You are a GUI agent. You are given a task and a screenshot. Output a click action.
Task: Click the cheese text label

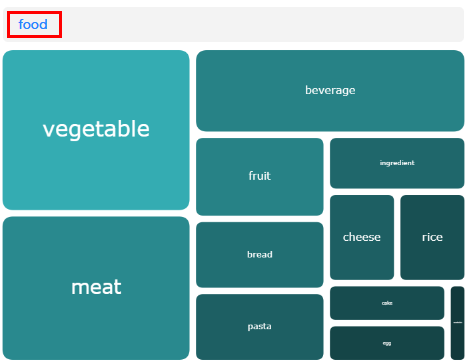(x=362, y=237)
